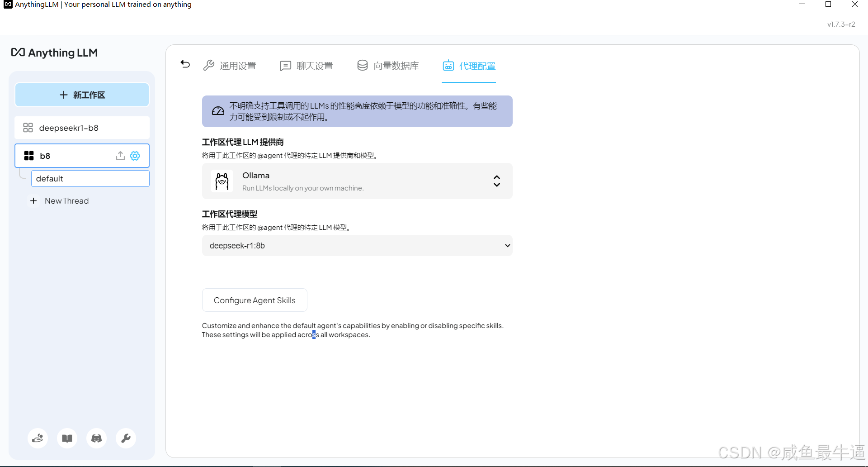Click the AnythingLLM title bar app icon
Screen dimensions: 868x467
(x=8, y=5)
